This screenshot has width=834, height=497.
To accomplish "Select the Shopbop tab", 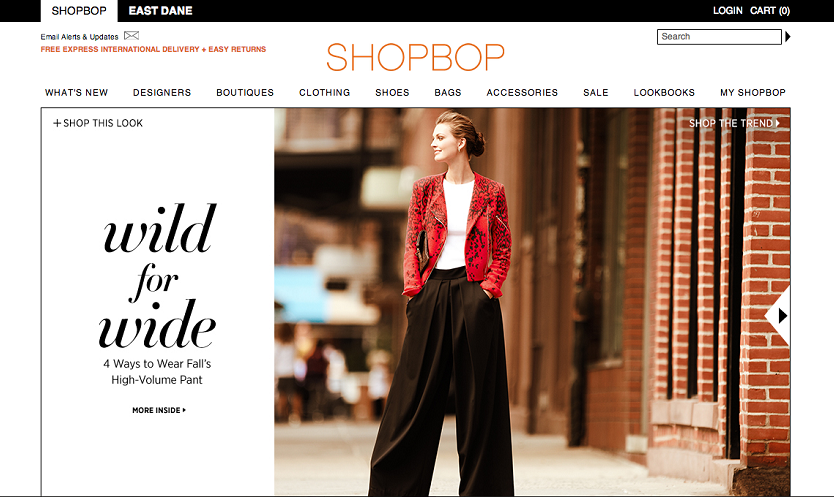I will point(79,11).
